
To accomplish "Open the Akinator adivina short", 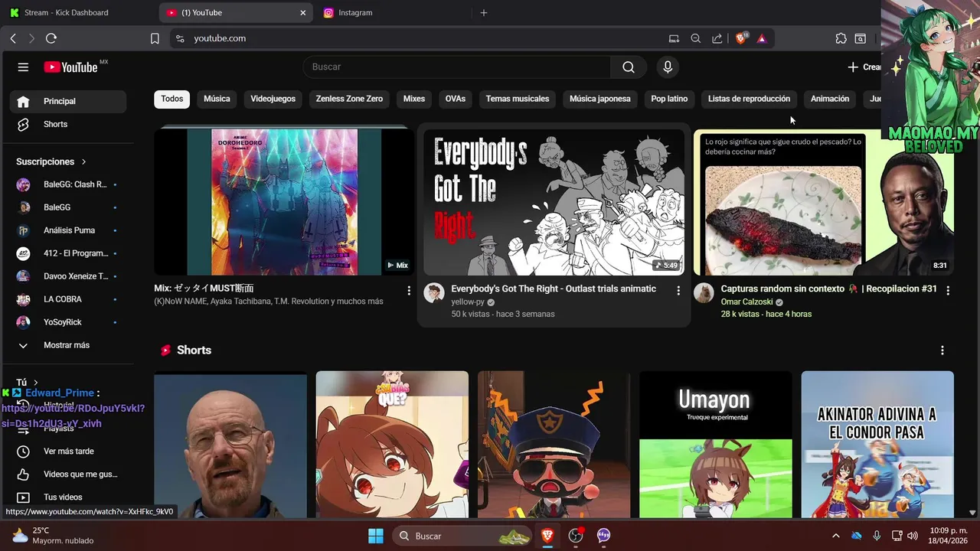I will pos(877,445).
